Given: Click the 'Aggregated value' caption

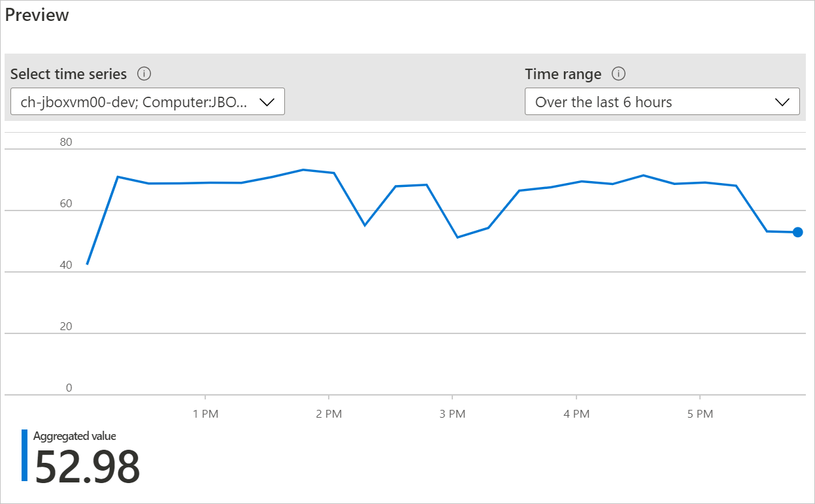Looking at the screenshot, I should [x=75, y=436].
